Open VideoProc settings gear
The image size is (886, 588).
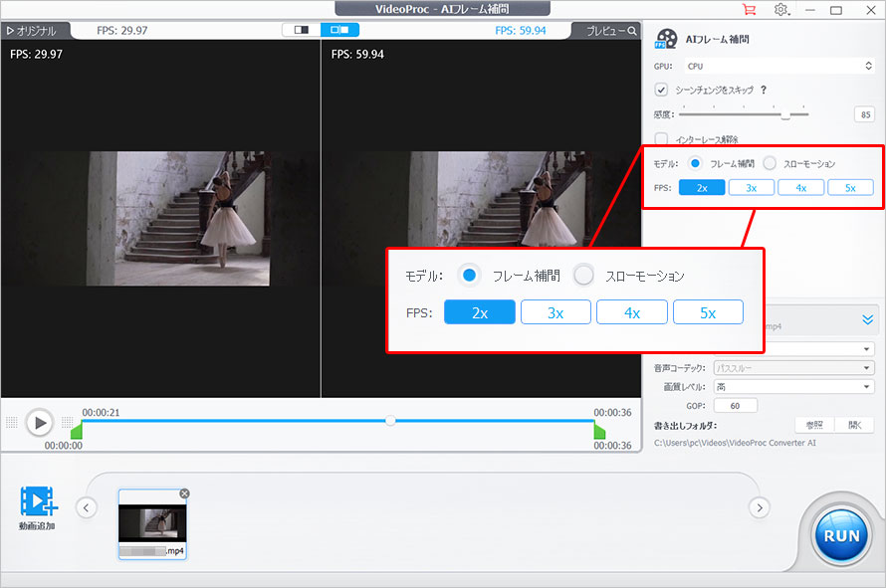(781, 9)
